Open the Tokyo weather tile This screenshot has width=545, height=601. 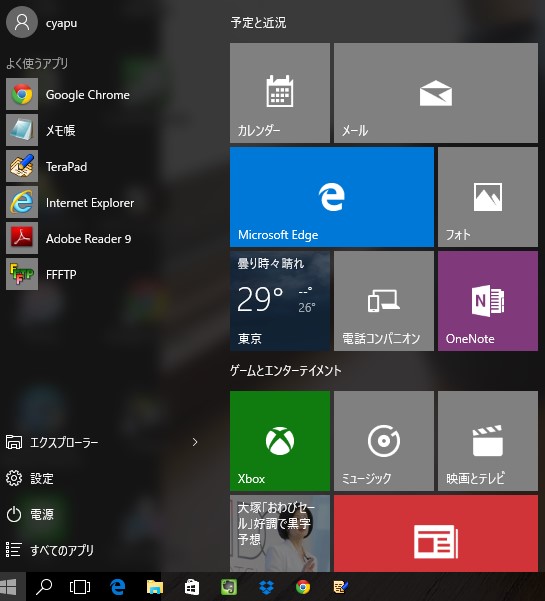280,301
